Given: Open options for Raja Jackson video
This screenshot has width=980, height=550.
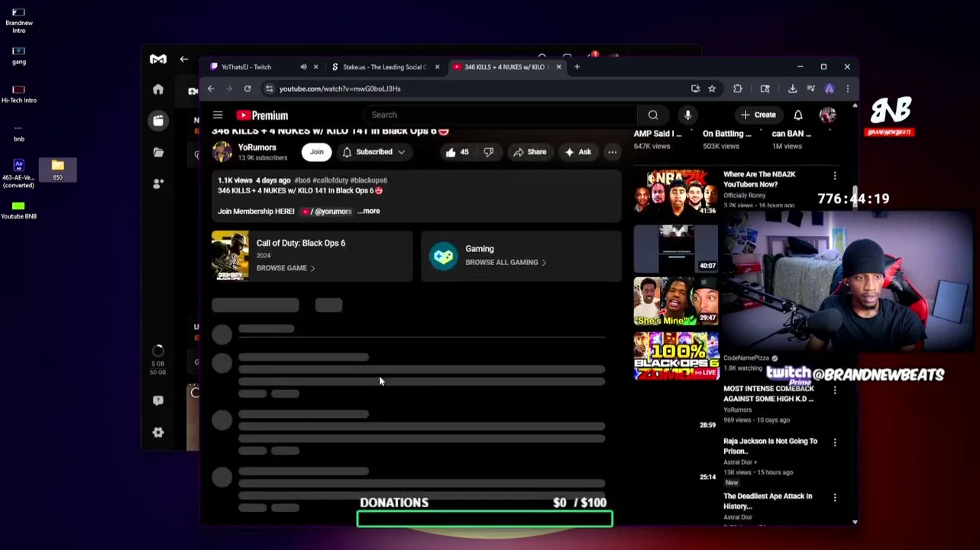Looking at the screenshot, I should tap(835, 442).
